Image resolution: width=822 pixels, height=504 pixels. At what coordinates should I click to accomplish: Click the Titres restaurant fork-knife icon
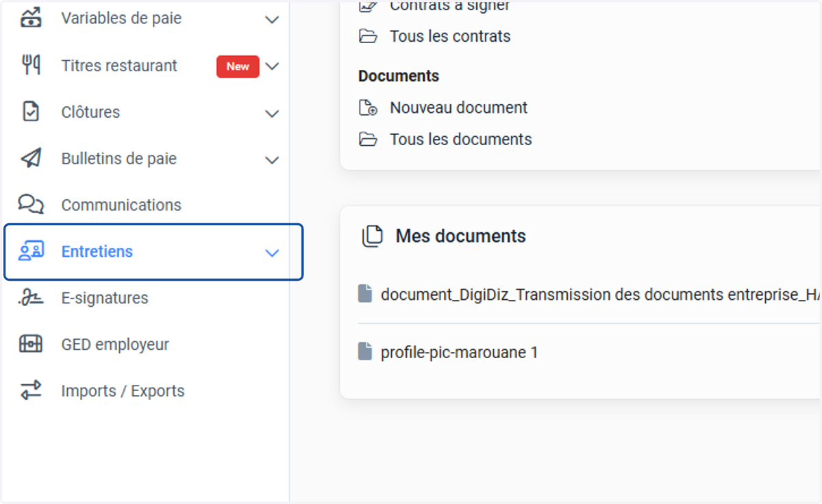click(x=31, y=66)
